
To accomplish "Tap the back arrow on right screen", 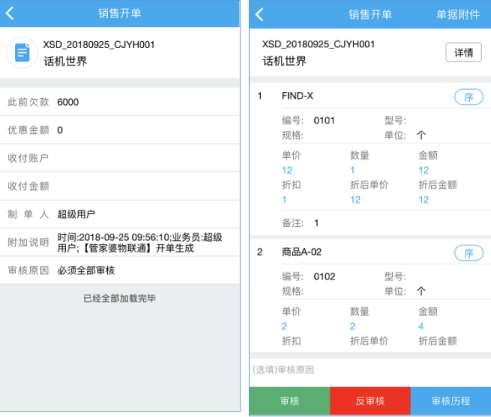I will (x=259, y=14).
